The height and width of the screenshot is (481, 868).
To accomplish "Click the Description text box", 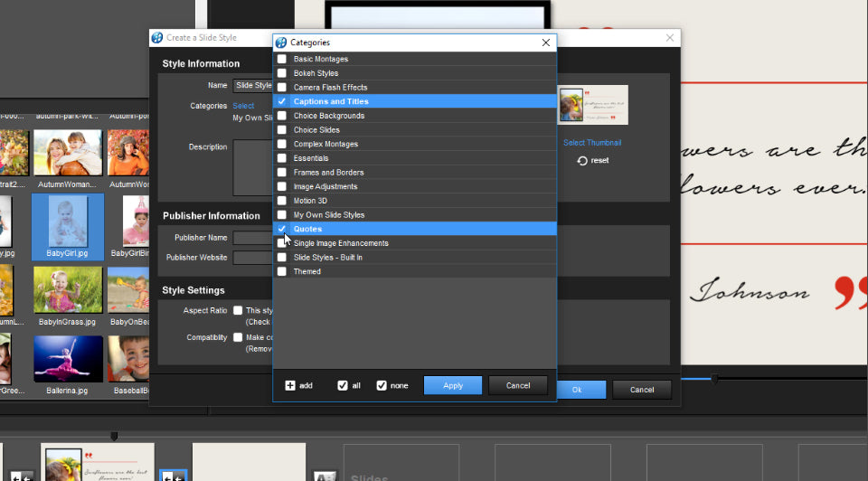I will (x=252, y=167).
